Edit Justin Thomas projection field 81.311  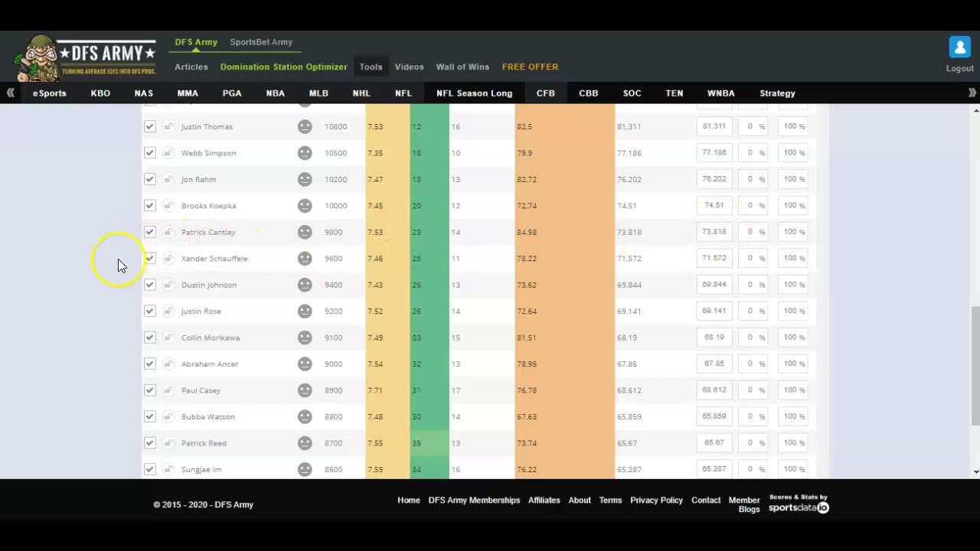(x=714, y=126)
